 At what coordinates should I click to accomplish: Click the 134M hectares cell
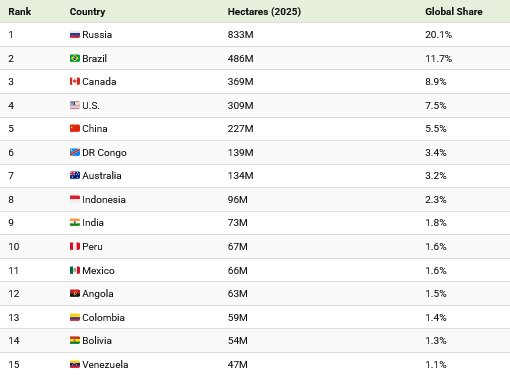coord(241,176)
